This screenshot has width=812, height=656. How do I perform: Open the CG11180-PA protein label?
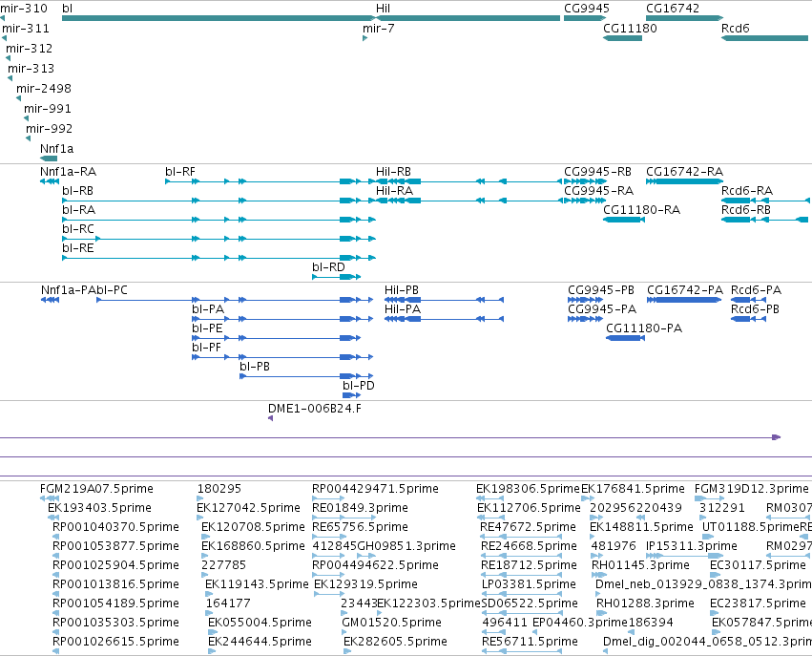644,328
